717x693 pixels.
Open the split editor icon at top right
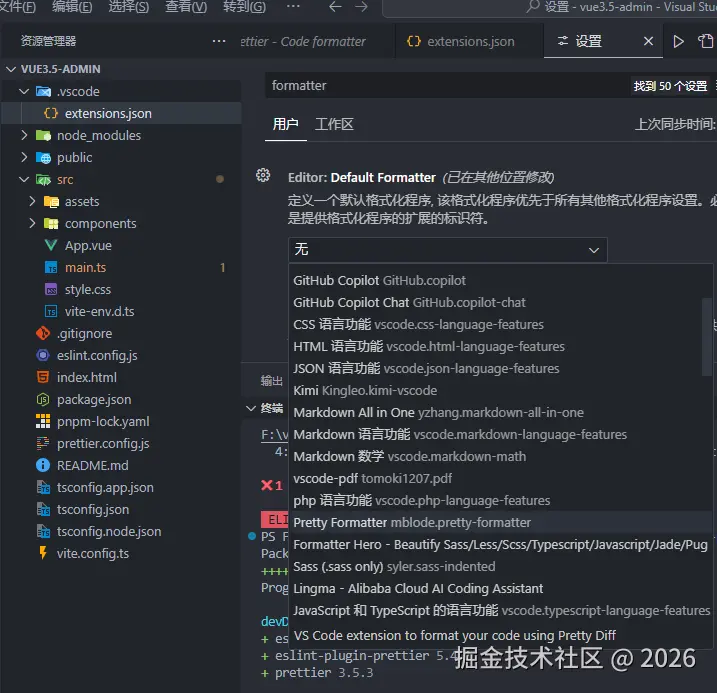[706, 41]
